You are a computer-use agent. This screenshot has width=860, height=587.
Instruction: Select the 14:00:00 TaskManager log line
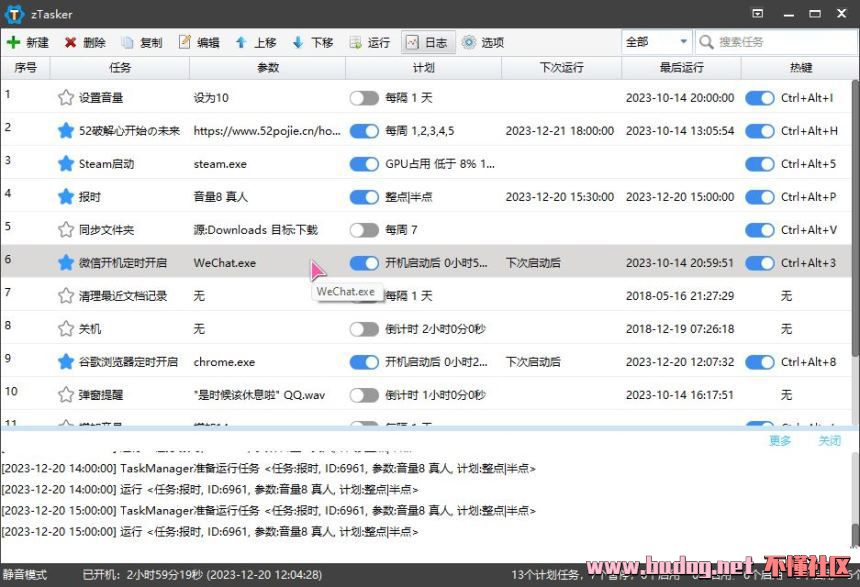tap(268, 469)
